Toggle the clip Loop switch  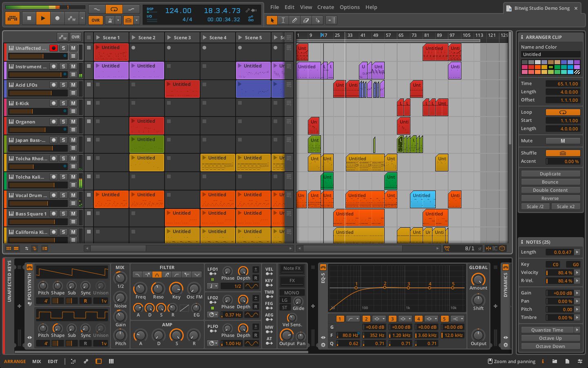pyautogui.click(x=563, y=112)
